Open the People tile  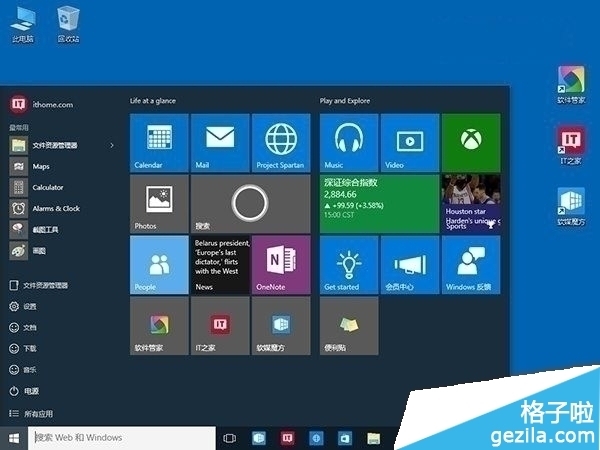point(159,265)
